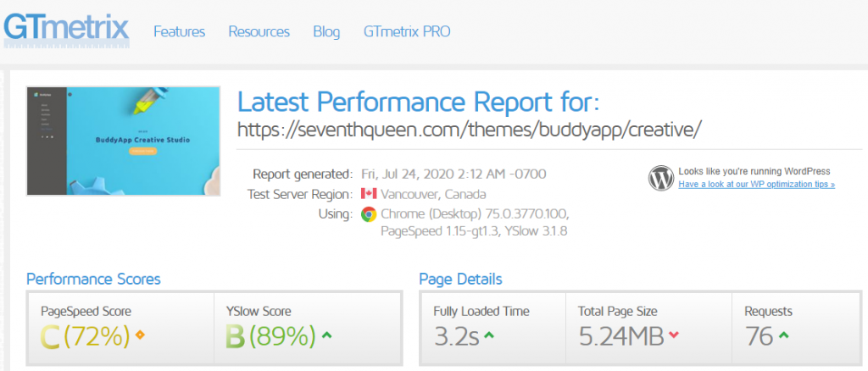868x371 pixels.
Task: Click the Report generated label
Action: (x=303, y=174)
